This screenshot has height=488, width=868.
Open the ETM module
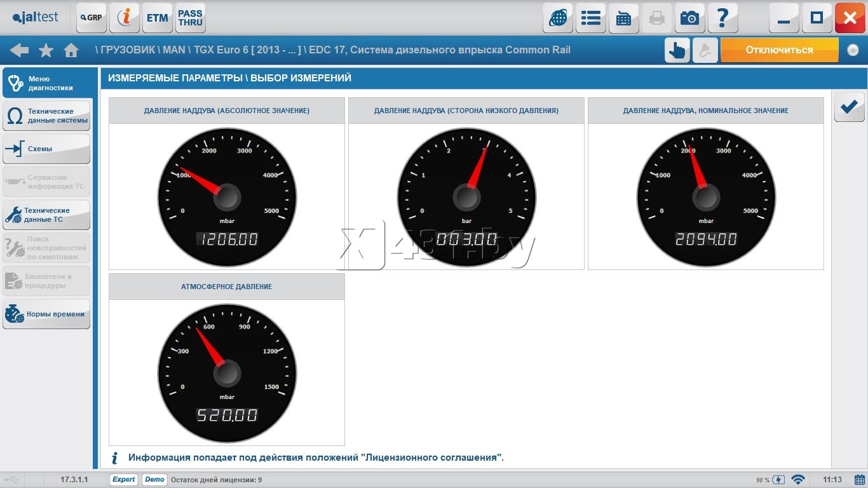(158, 18)
